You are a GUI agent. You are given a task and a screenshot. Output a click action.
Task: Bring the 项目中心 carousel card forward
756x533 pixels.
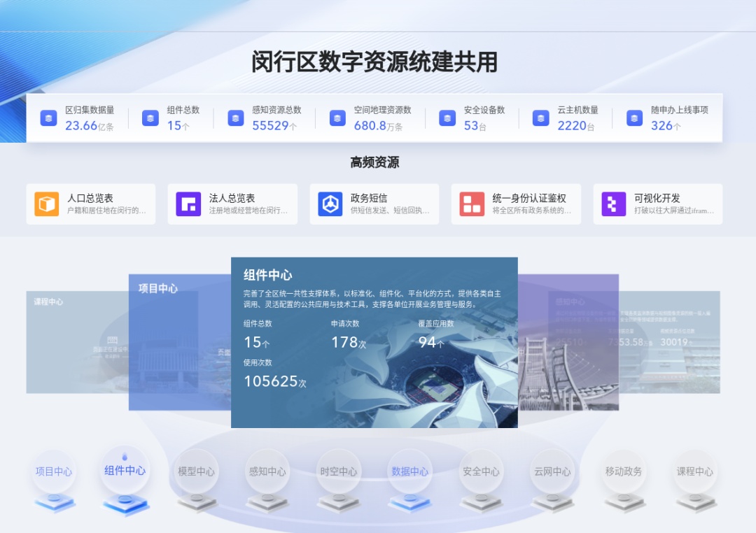(179, 342)
